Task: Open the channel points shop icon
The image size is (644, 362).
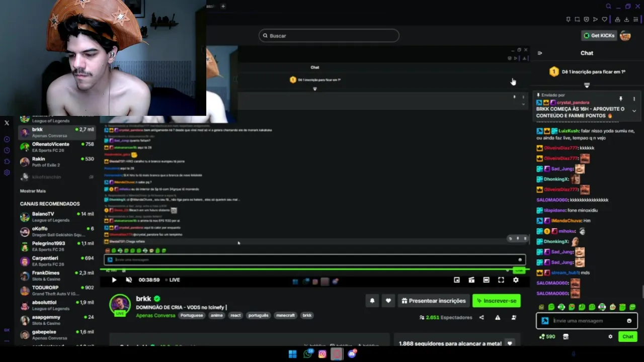Action: (566, 337)
